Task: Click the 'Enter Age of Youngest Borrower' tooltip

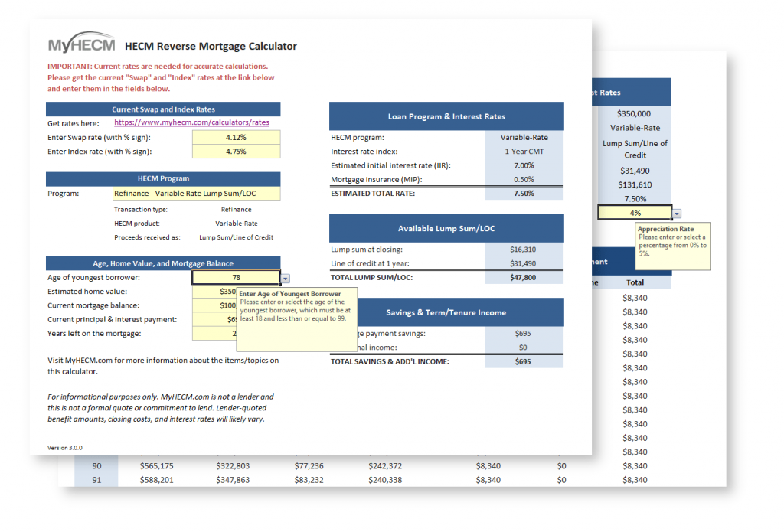Action: pos(297,319)
